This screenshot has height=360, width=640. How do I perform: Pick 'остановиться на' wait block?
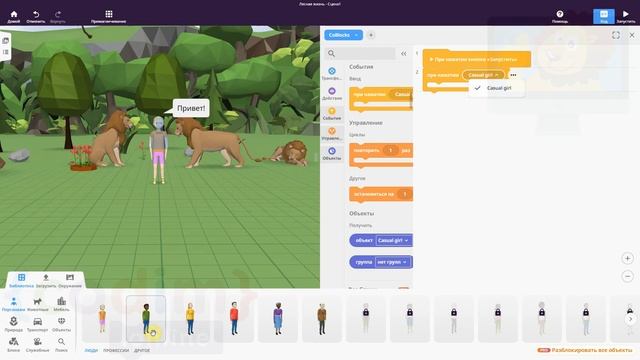tap(381, 194)
